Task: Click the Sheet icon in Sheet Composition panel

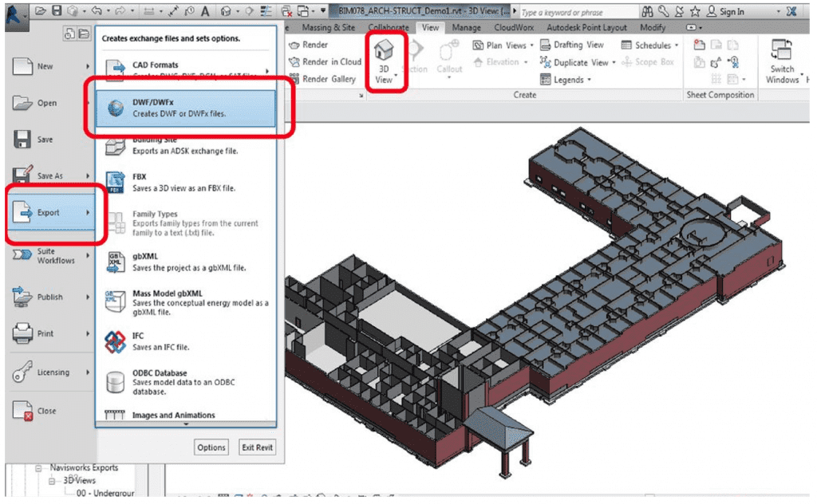Action: click(x=699, y=45)
